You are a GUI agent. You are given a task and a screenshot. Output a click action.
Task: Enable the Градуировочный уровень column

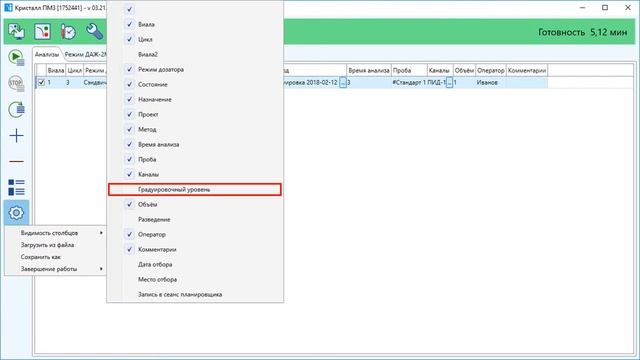click(x=195, y=189)
